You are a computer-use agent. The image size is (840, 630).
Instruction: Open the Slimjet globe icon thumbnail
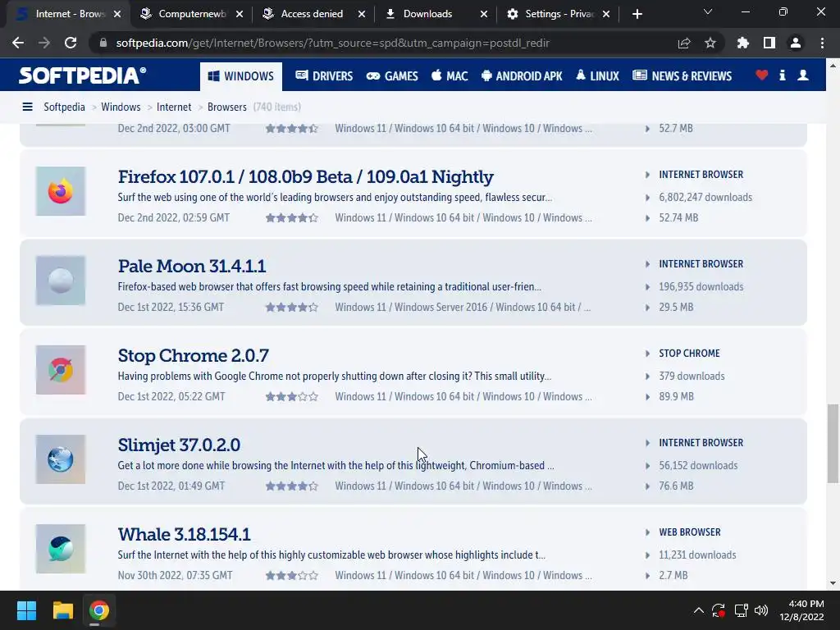61,459
